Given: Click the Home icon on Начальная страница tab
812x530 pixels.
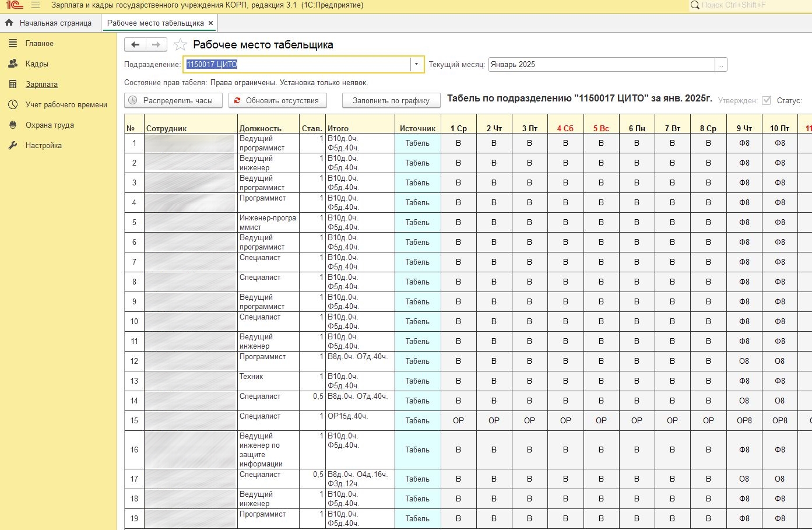Looking at the screenshot, I should 9,23.
